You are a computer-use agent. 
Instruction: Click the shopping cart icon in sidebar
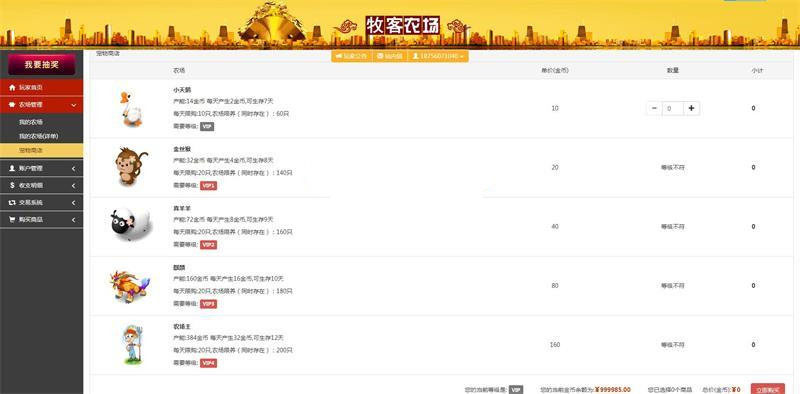(12, 219)
